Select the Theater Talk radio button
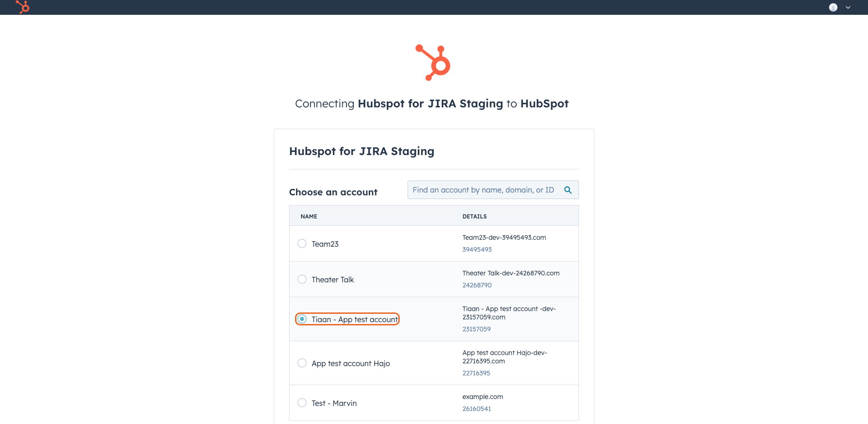The height and width of the screenshot is (424, 868). pyautogui.click(x=302, y=279)
